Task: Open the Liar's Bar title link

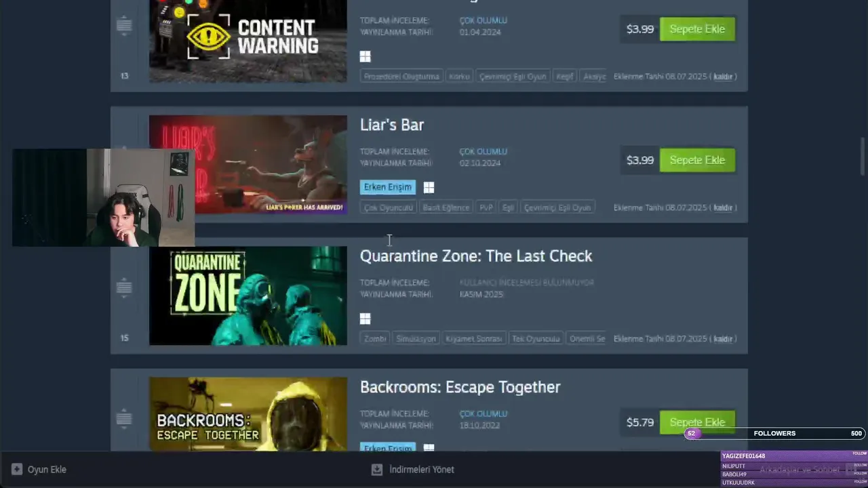Action: (x=392, y=125)
